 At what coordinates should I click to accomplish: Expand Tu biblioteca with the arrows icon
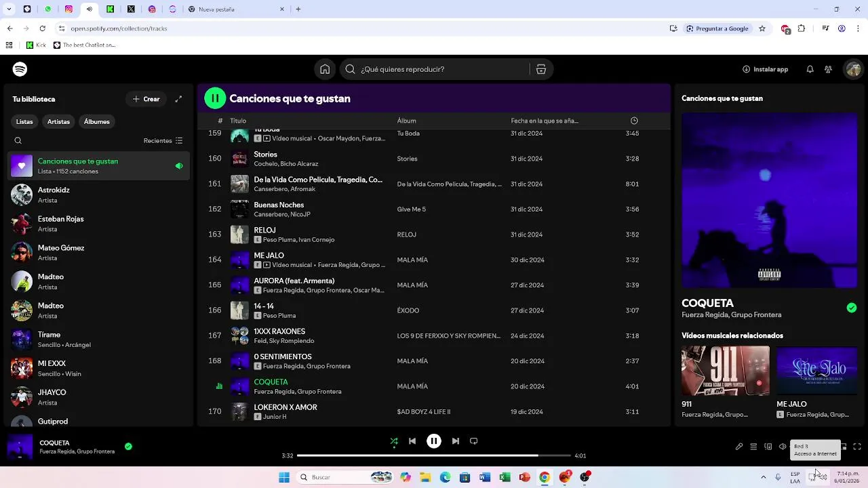coord(178,99)
